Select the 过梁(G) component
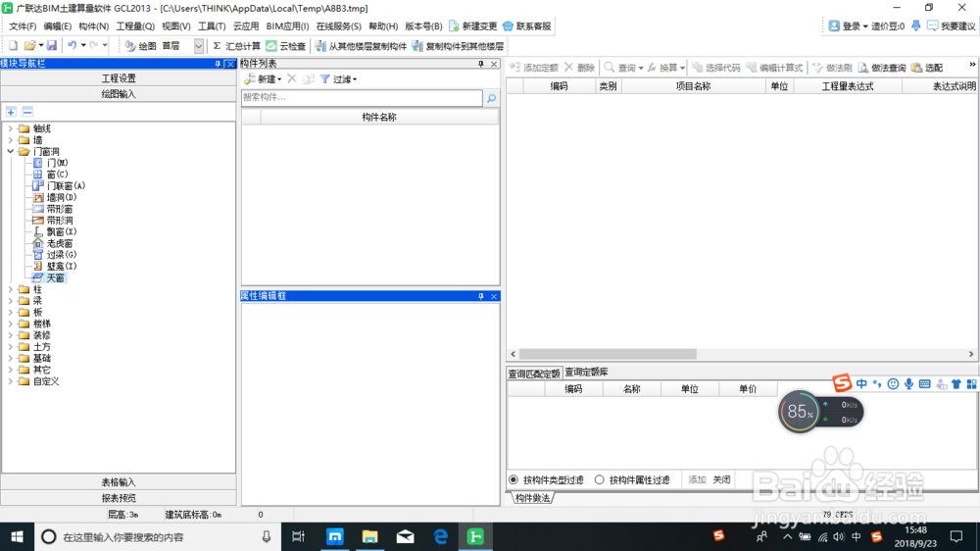The height and width of the screenshot is (551, 980). (x=55, y=255)
